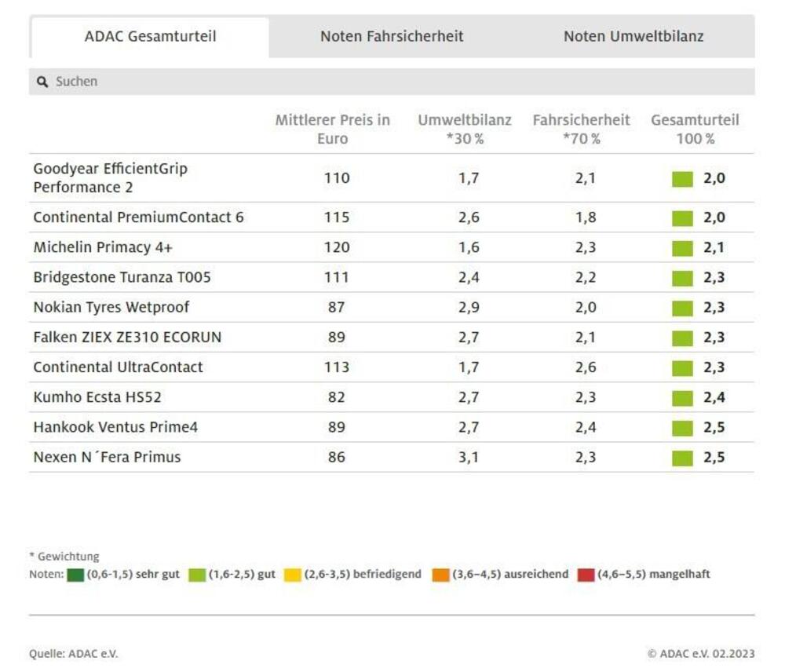Viewport: 785px width, 672px height.
Task: Click Continental UltraContact Fahrsicherheit value 2,6
Action: [x=586, y=367]
